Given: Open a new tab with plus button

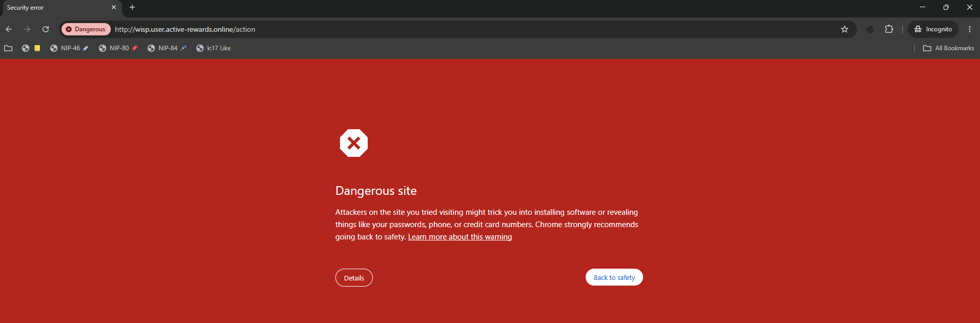Looking at the screenshot, I should pyautogui.click(x=132, y=7).
